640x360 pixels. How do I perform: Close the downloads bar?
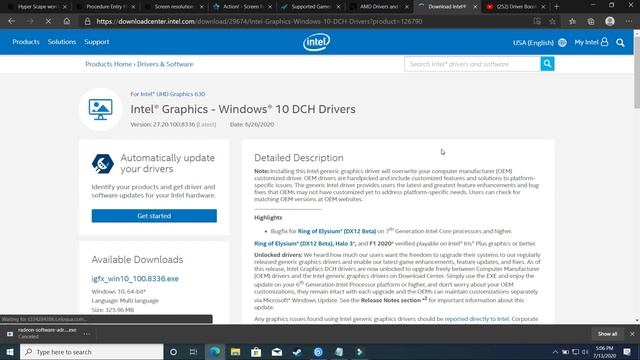632,334
